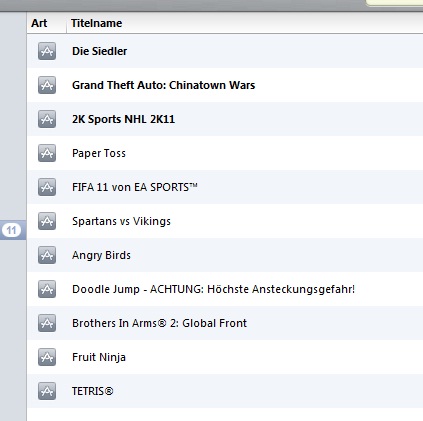
Task: Click the app icon beside Spartans vs Vikings
Action: tap(47, 221)
